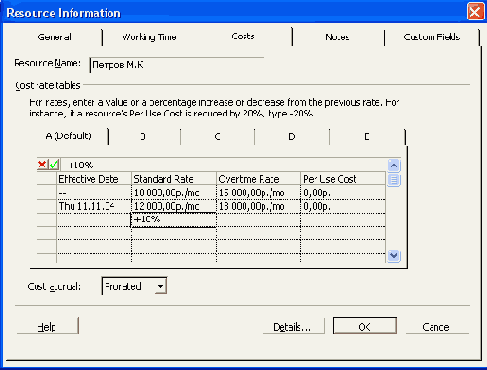Switch to the General tab

point(54,37)
